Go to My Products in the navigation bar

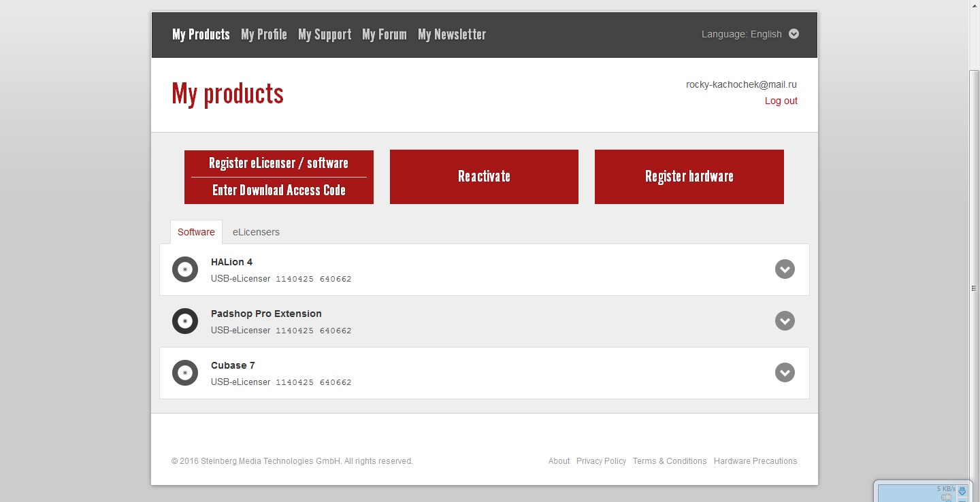pyautogui.click(x=201, y=35)
